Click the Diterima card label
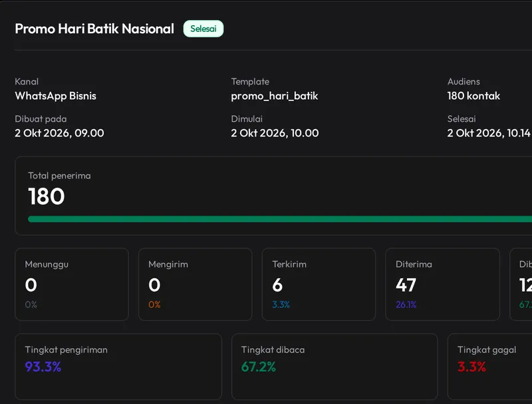The width and height of the screenshot is (532, 404). pos(414,264)
